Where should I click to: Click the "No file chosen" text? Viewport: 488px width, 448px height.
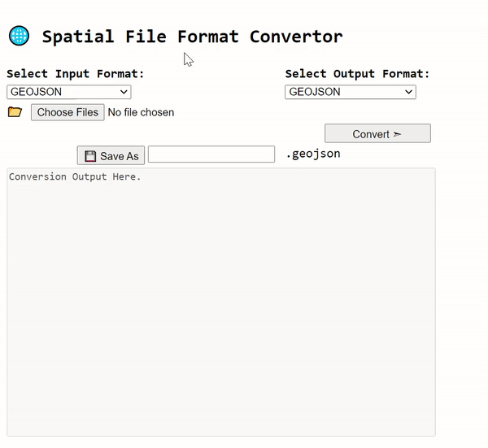(141, 112)
